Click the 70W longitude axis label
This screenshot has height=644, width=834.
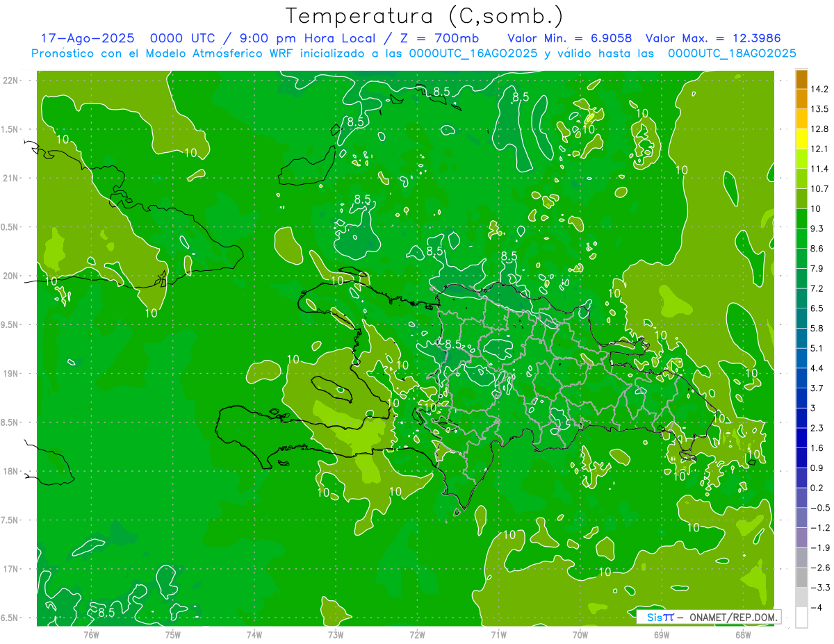click(x=580, y=635)
